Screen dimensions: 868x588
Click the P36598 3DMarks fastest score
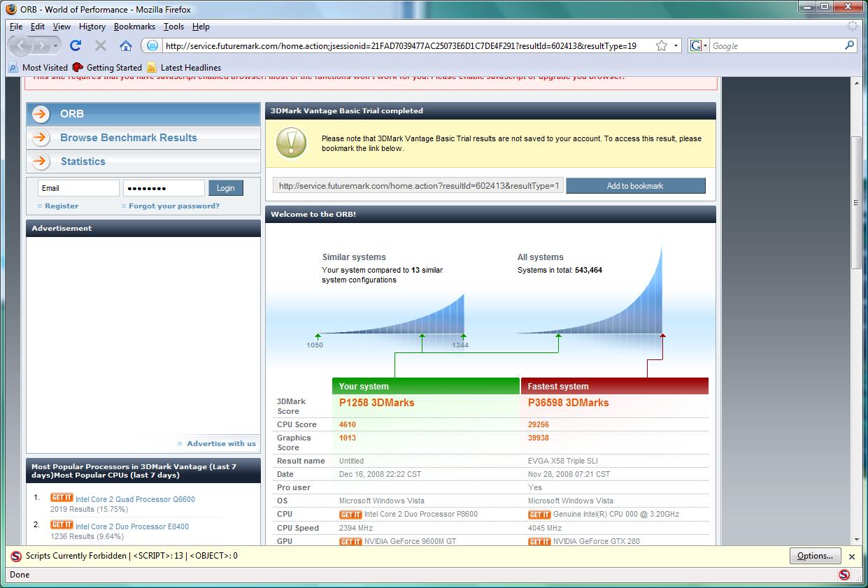568,403
